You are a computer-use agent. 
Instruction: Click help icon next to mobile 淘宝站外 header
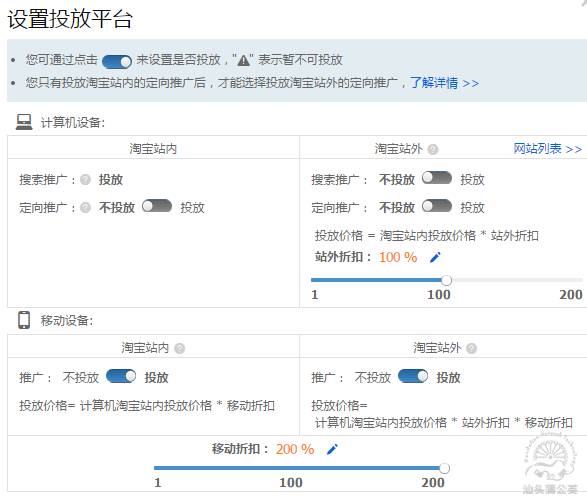click(x=472, y=349)
